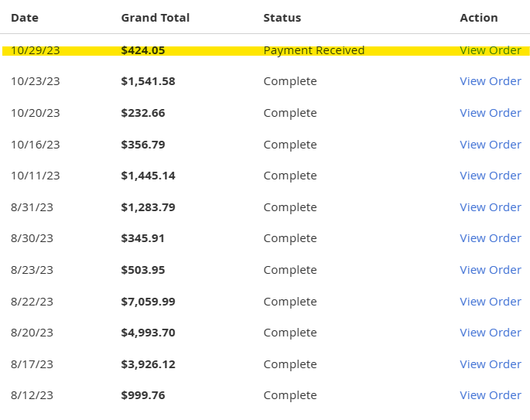View the order dated 10/23/23

[490, 81]
